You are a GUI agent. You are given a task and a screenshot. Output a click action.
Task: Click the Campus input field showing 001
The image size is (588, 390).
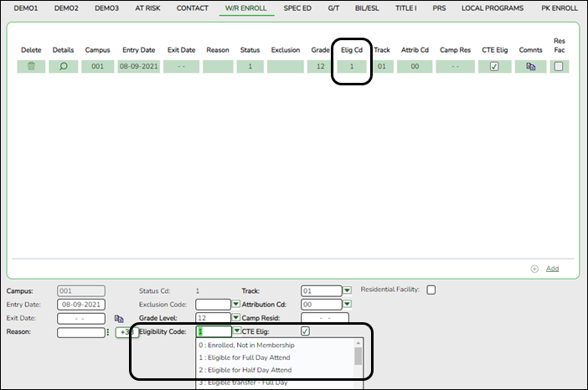(x=81, y=291)
